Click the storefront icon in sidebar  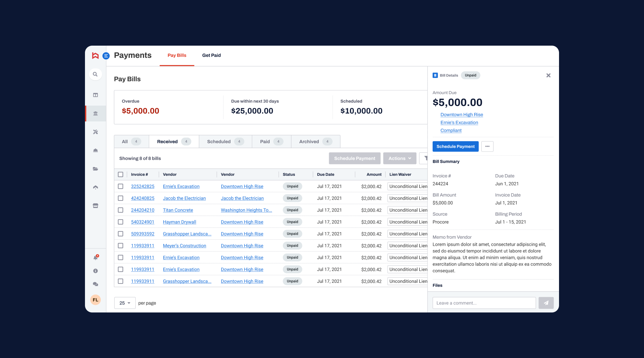[95, 206]
